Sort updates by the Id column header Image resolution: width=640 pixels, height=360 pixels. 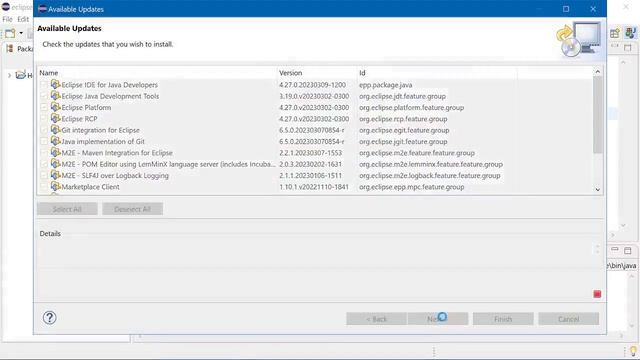coord(437,73)
